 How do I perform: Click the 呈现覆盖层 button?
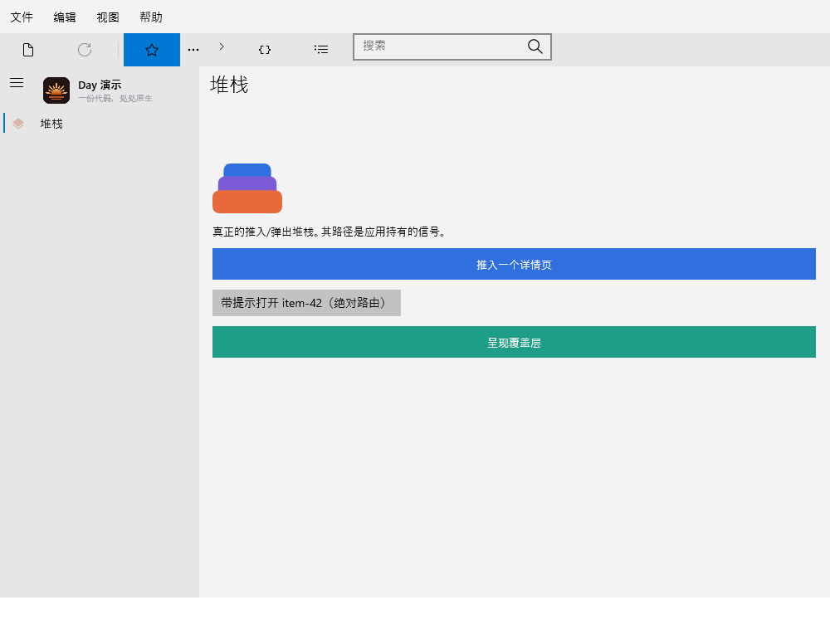pos(514,342)
